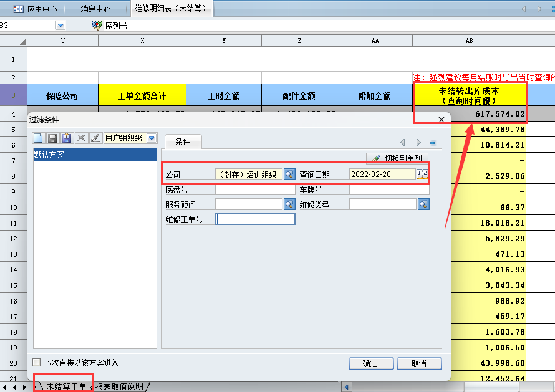The height and width of the screenshot is (392, 555).
Task: Click the search icon next to 服务顾问
Action: click(289, 204)
